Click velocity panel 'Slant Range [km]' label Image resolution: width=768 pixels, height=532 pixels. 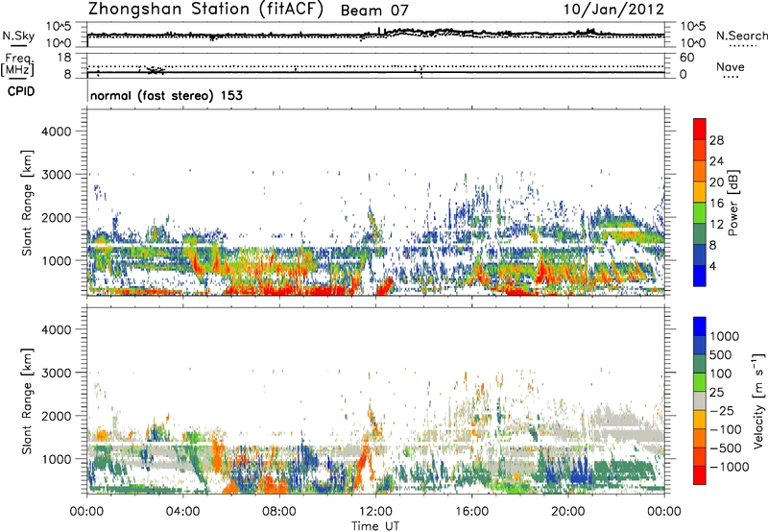[27, 400]
